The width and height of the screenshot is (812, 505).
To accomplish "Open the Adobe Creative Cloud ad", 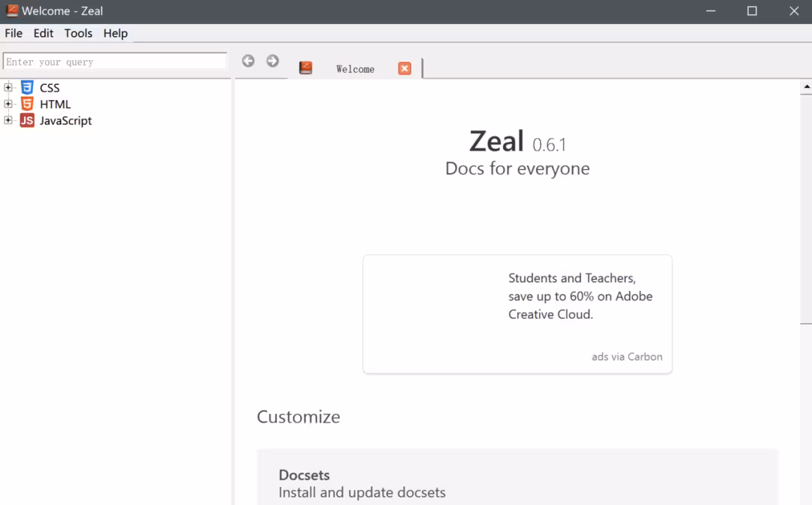I will pyautogui.click(x=518, y=313).
